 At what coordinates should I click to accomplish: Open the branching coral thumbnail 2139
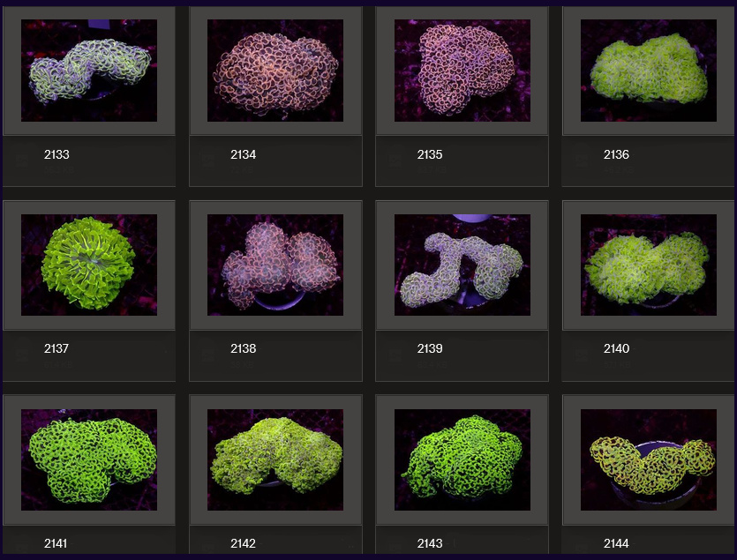[x=462, y=265]
